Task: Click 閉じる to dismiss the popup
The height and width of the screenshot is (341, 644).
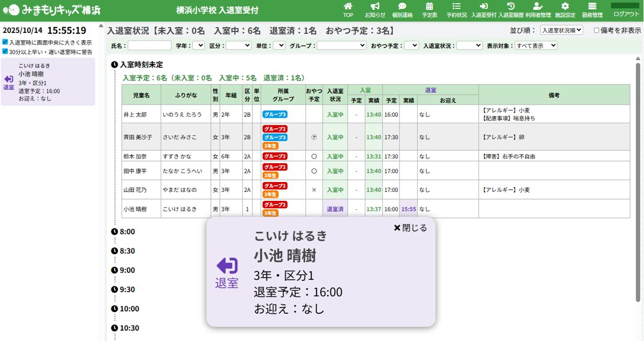Action: (x=410, y=228)
